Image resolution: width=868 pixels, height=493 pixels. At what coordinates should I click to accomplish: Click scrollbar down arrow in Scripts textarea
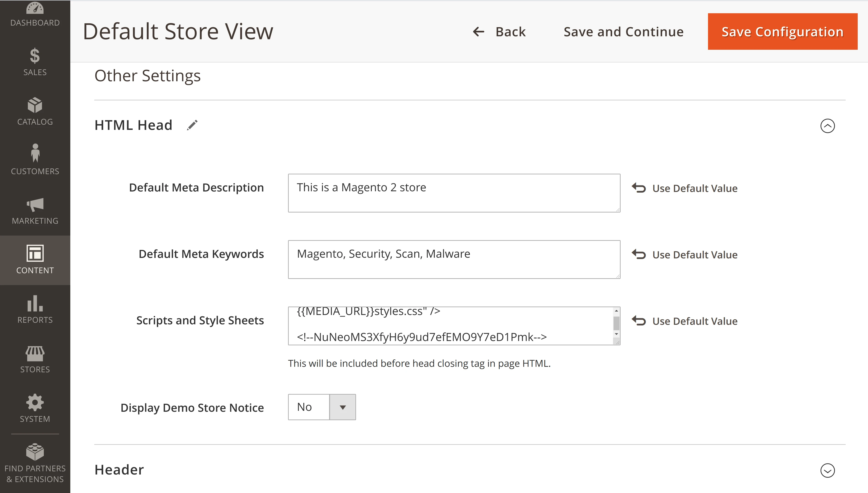[x=616, y=334]
